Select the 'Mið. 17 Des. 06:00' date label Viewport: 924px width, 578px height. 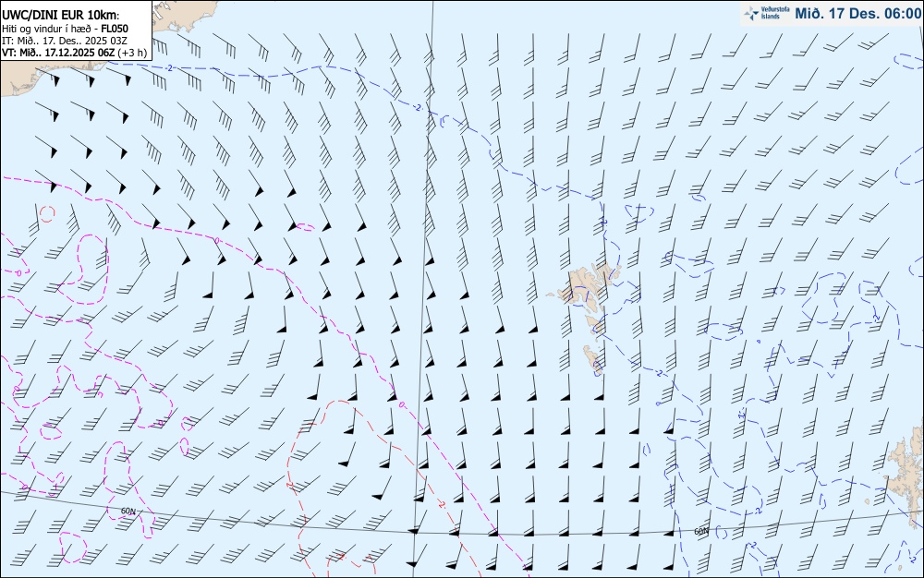point(857,13)
